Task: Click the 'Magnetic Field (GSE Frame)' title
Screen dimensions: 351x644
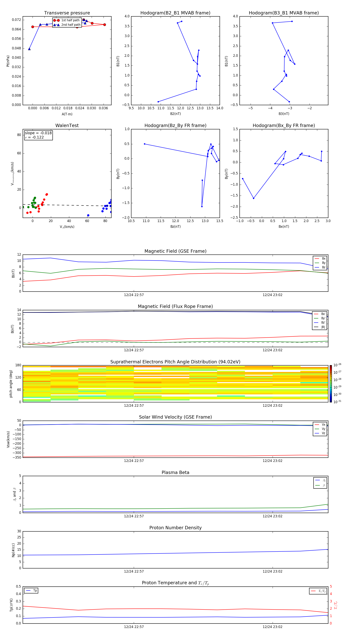Action: pos(175,251)
